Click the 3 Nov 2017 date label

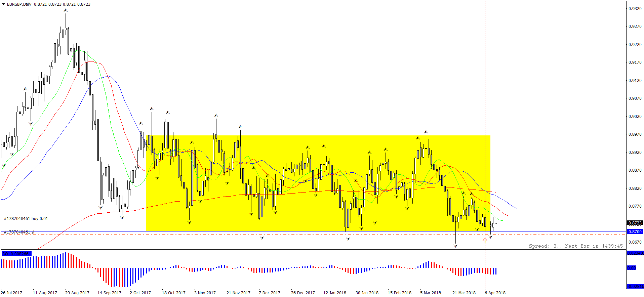[205, 293]
